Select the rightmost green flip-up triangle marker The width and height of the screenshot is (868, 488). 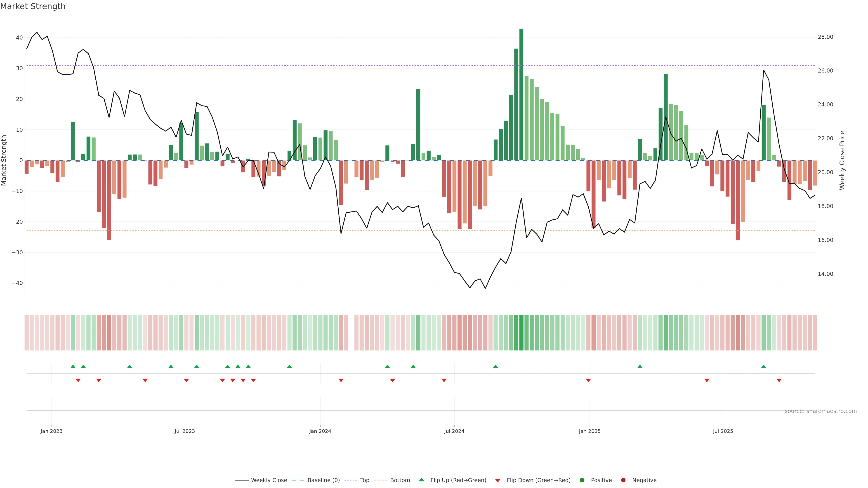pyautogui.click(x=764, y=366)
